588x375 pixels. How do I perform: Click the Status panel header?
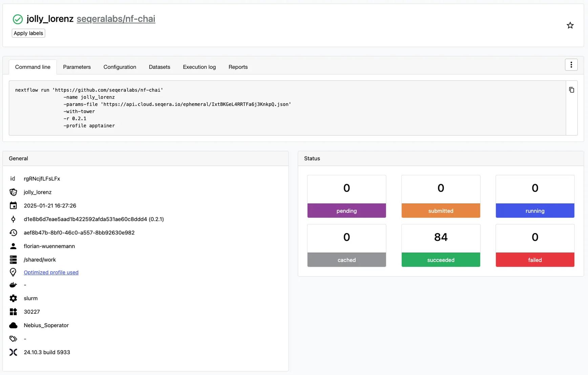point(441,158)
